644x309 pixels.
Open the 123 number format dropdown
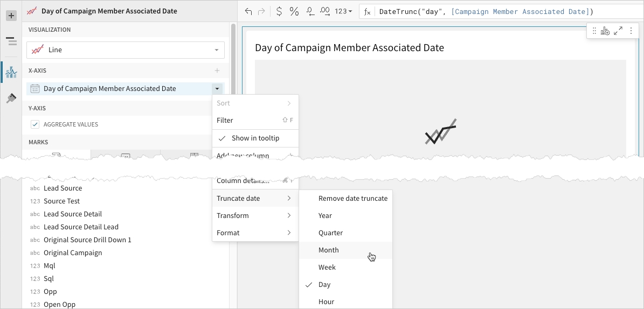(343, 11)
